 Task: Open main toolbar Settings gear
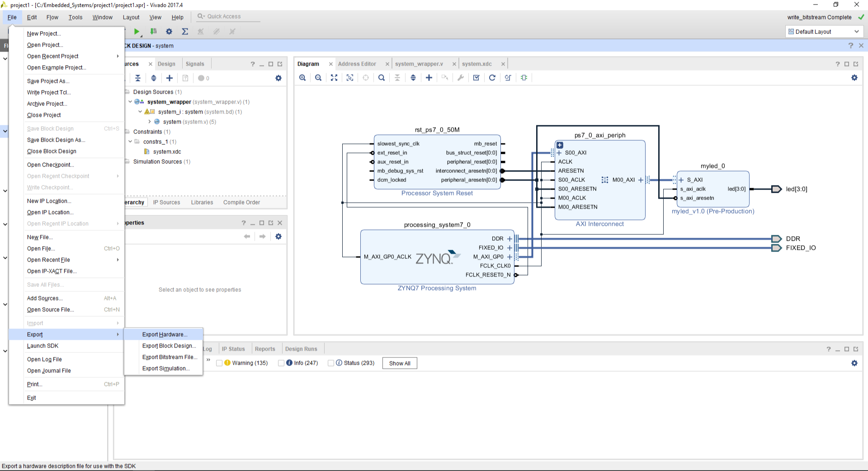[x=169, y=32]
